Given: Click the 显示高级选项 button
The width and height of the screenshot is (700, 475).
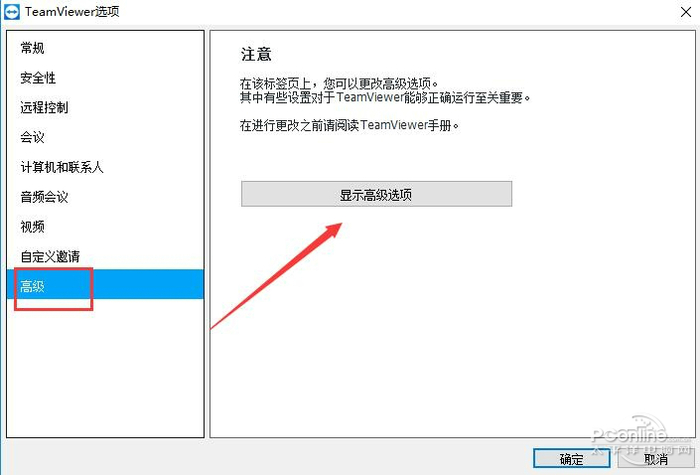Looking at the screenshot, I should point(376,194).
